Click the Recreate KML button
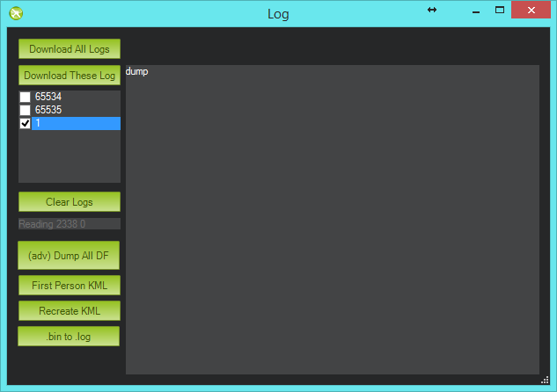This screenshot has width=557, height=392. point(70,311)
